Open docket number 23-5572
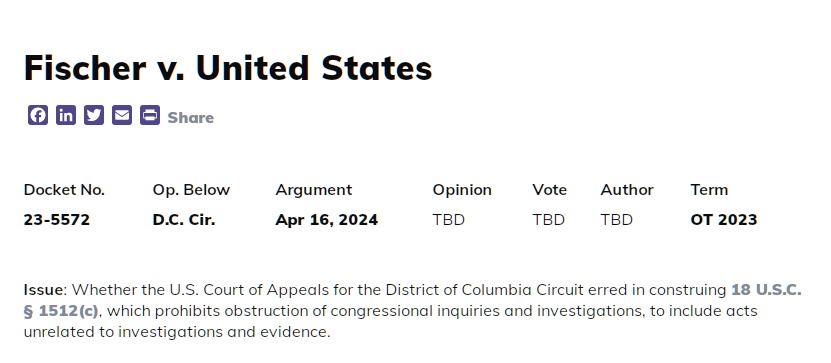 [57, 219]
